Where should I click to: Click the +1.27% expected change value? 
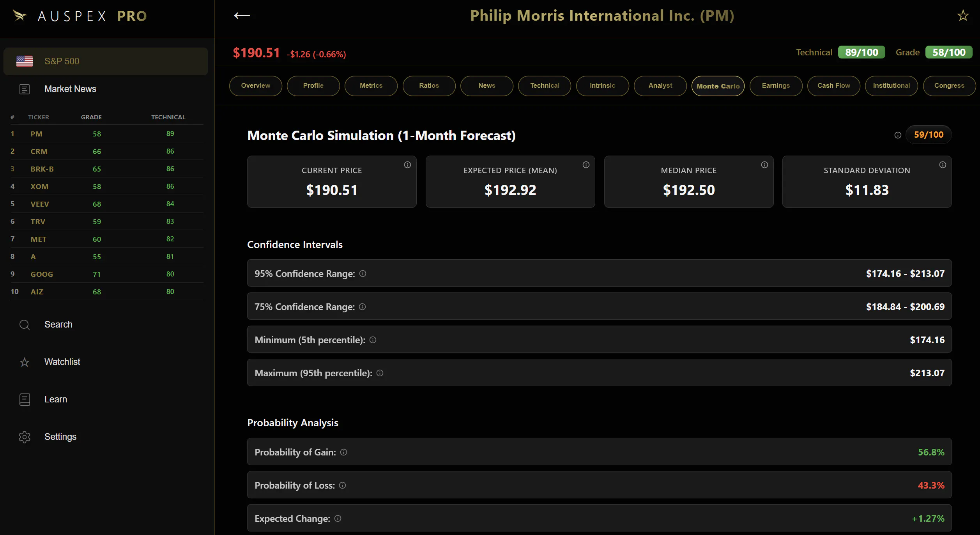928,519
